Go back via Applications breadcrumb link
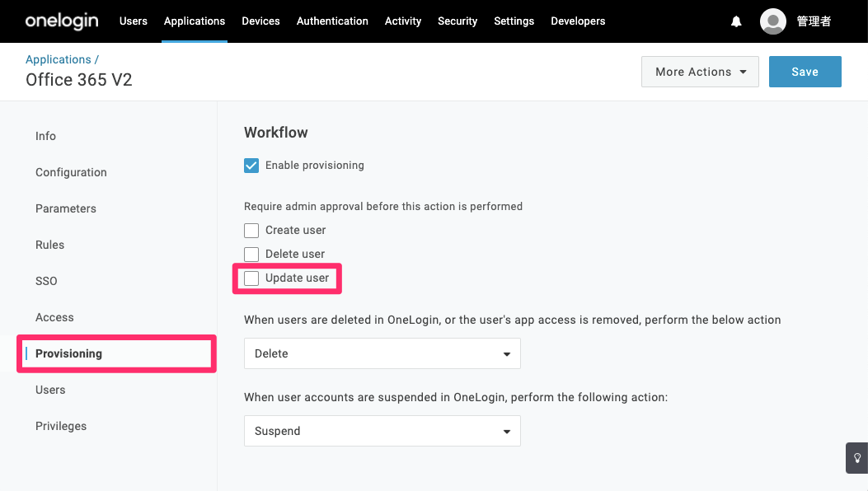The image size is (868, 491). tap(59, 59)
